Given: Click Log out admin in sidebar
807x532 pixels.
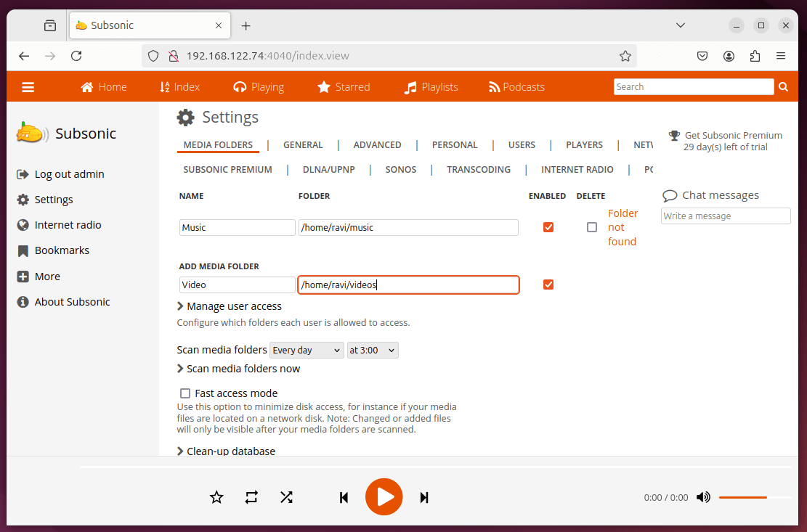Looking at the screenshot, I should pyautogui.click(x=69, y=174).
